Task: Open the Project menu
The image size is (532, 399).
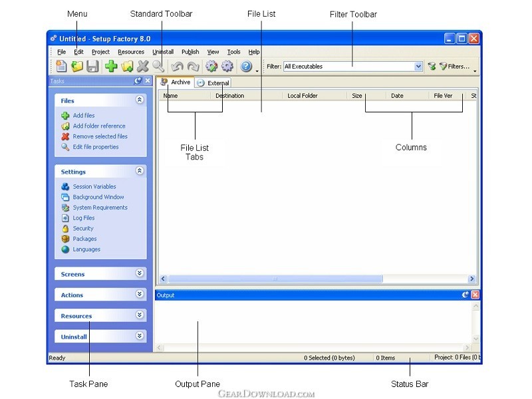Action: tap(100, 52)
